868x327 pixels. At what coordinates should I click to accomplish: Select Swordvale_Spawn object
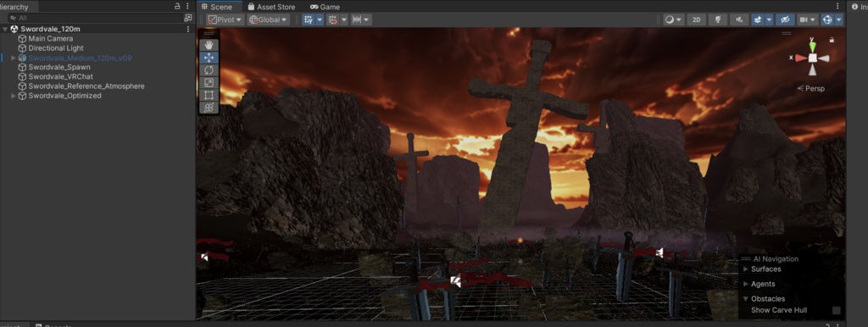point(59,67)
